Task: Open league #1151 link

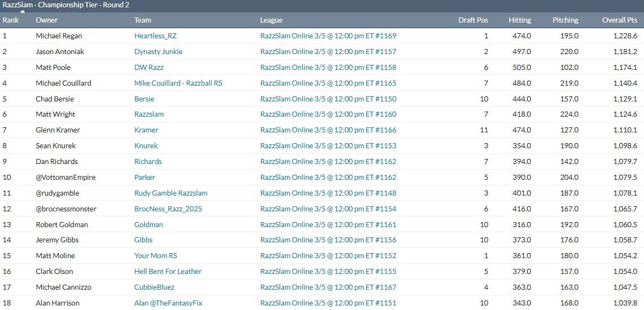Action: (328, 303)
